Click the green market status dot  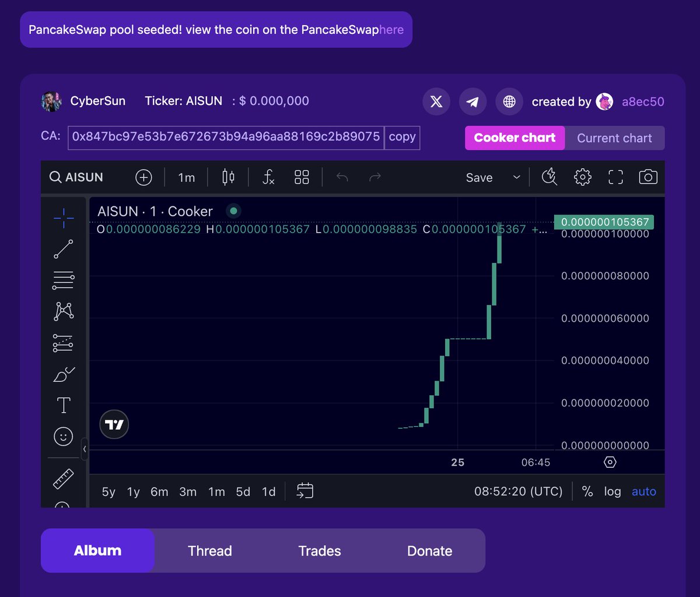[233, 211]
